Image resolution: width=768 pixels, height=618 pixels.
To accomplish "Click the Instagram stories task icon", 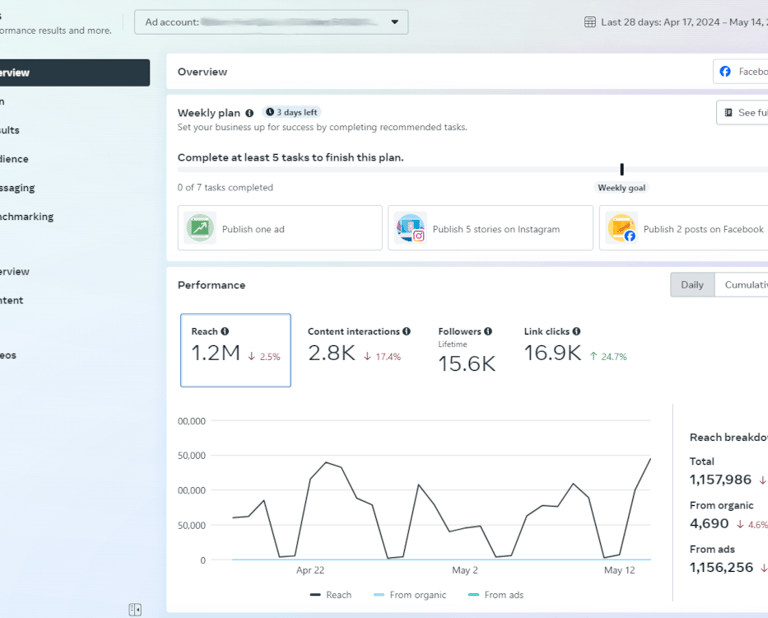I will tap(410, 228).
